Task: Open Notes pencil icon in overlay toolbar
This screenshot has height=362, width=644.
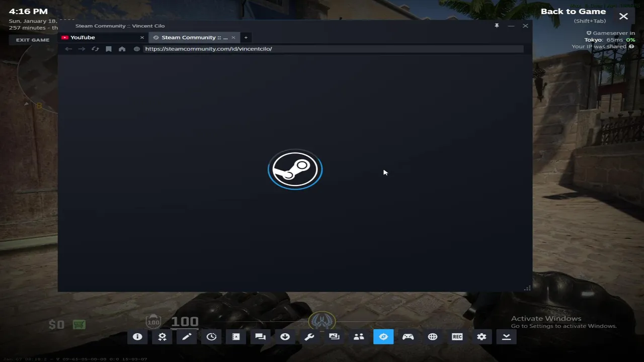Action: click(187, 337)
